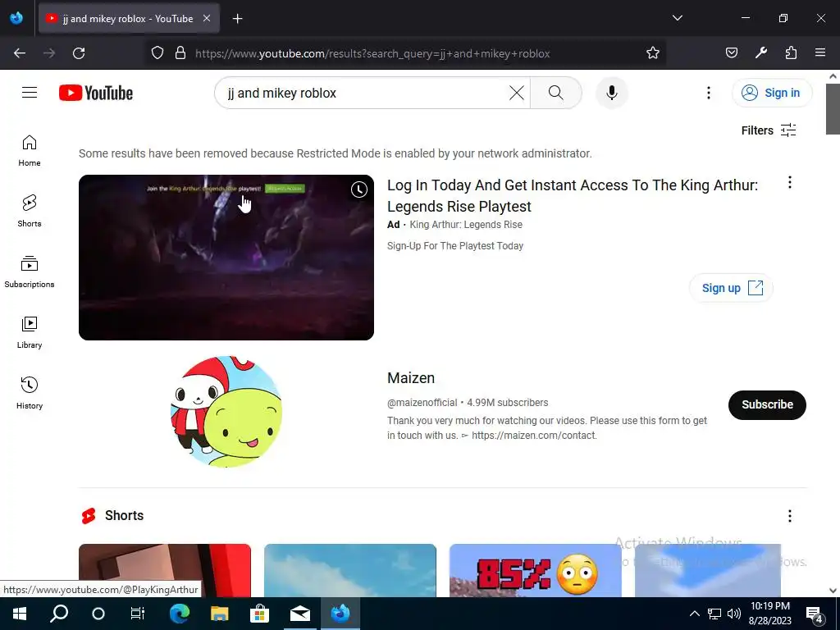The height and width of the screenshot is (630, 840).
Task: Open Firefox View icon
Action: [16, 18]
